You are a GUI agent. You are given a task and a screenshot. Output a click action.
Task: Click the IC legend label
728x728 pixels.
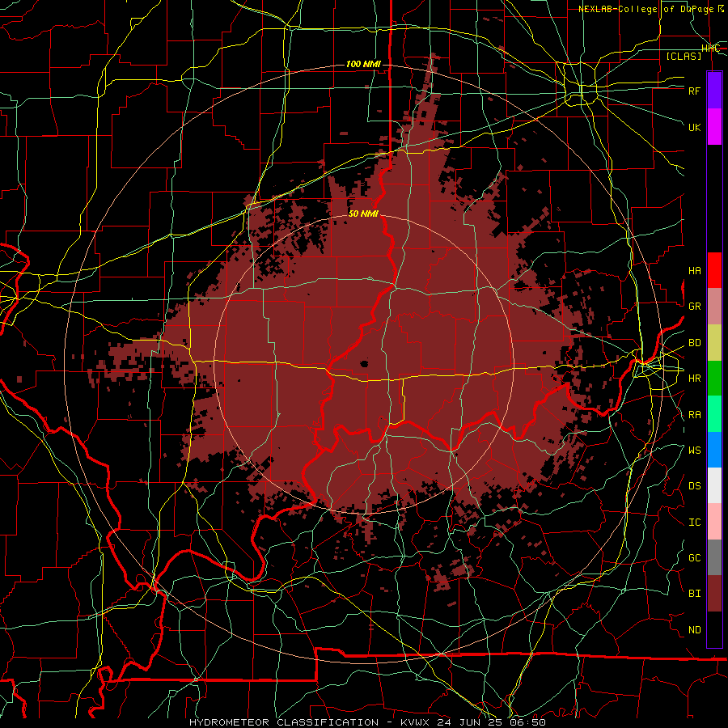pos(694,523)
